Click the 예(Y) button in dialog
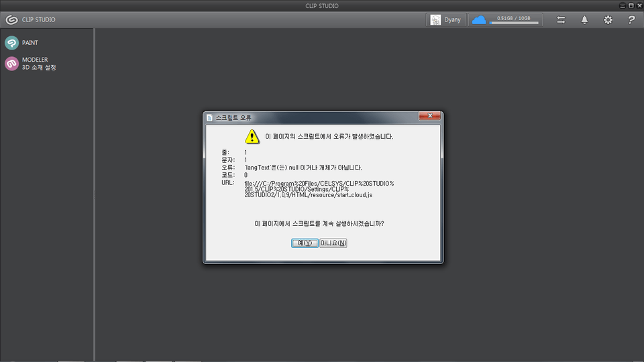 [x=305, y=243]
